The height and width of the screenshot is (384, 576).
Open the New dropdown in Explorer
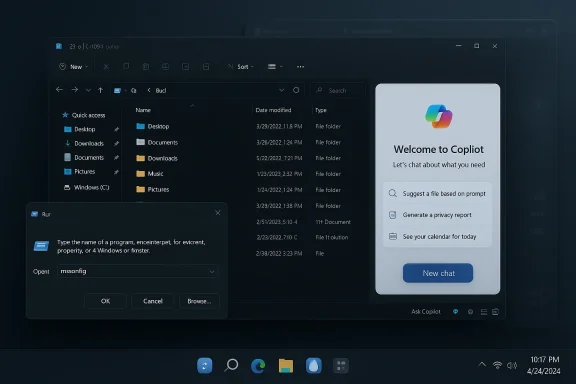74,67
